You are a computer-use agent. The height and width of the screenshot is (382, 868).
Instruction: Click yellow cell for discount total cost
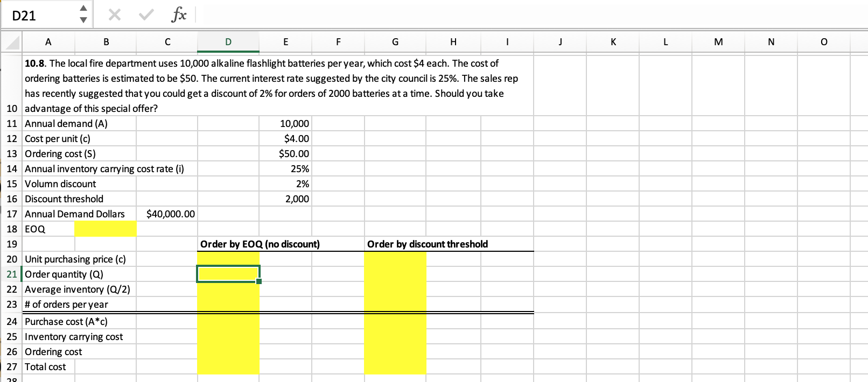coord(395,367)
